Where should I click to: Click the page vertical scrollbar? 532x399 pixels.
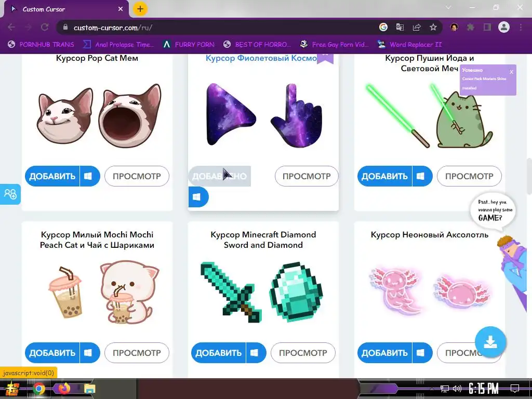pos(529,176)
